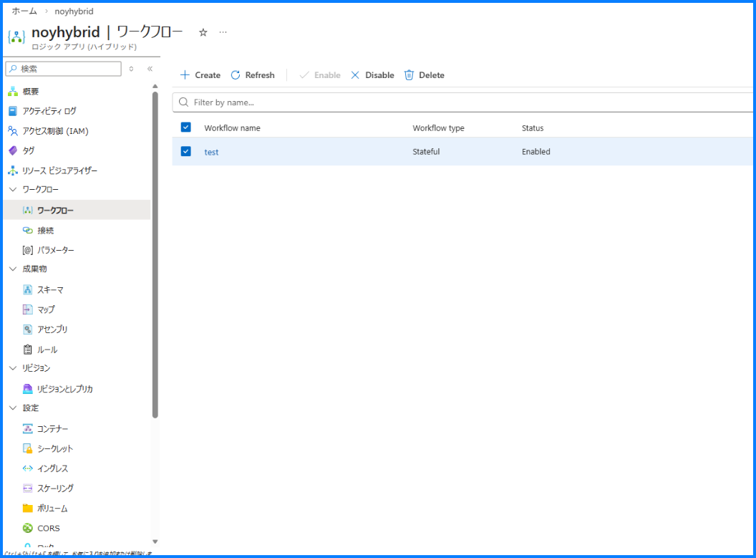The height and width of the screenshot is (558, 756).
Task: Click the noyhybrid logic app icon in header
Action: 16,37
